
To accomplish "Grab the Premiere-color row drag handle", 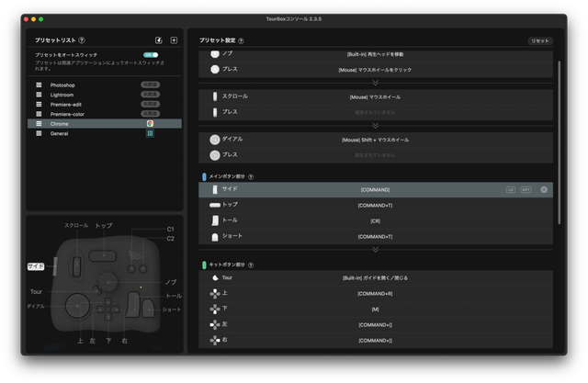I will (39, 114).
